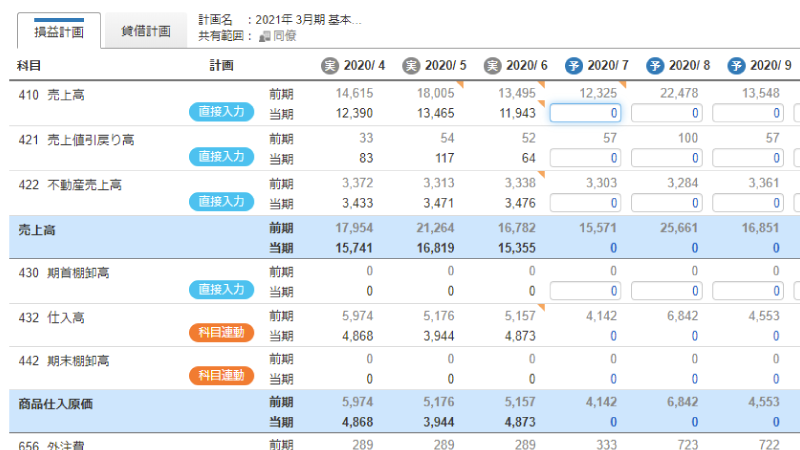Click 13,465 value under 2020/5
800x450 pixels.
435,113
